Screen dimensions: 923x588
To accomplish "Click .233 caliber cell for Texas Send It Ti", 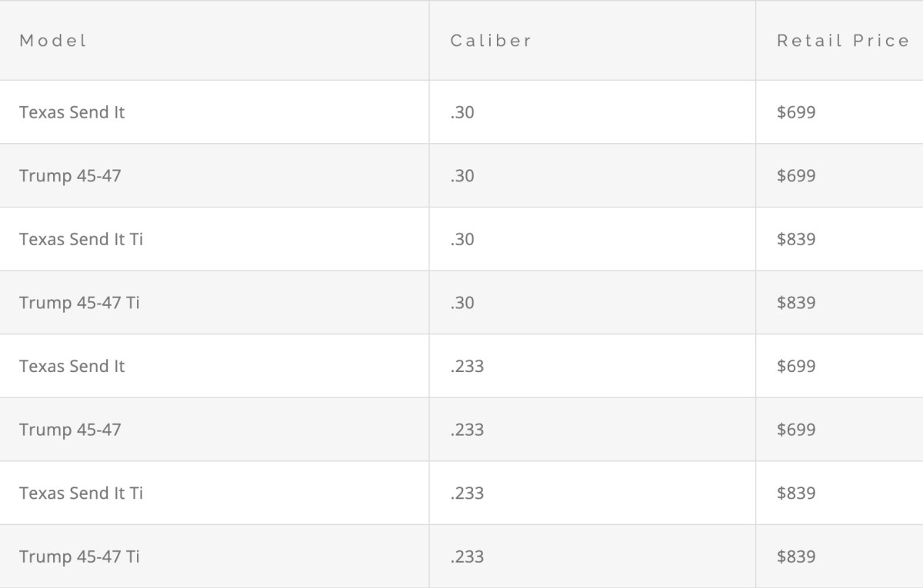I will [467, 493].
